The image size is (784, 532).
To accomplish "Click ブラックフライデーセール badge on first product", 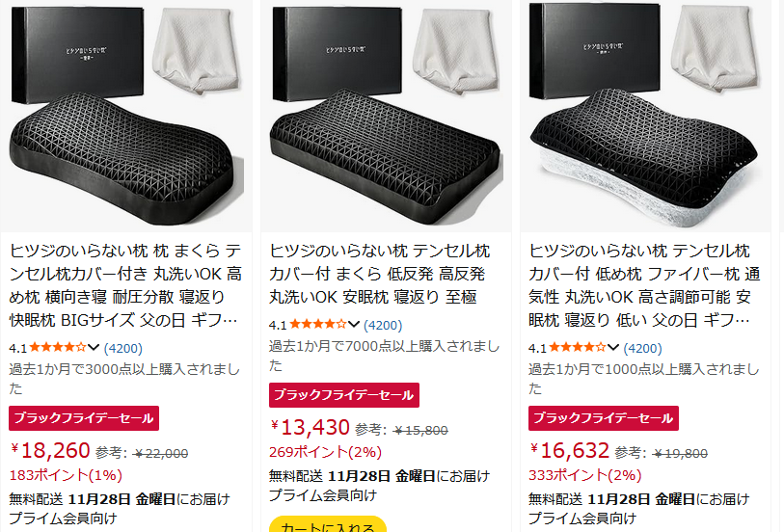I will point(84,418).
